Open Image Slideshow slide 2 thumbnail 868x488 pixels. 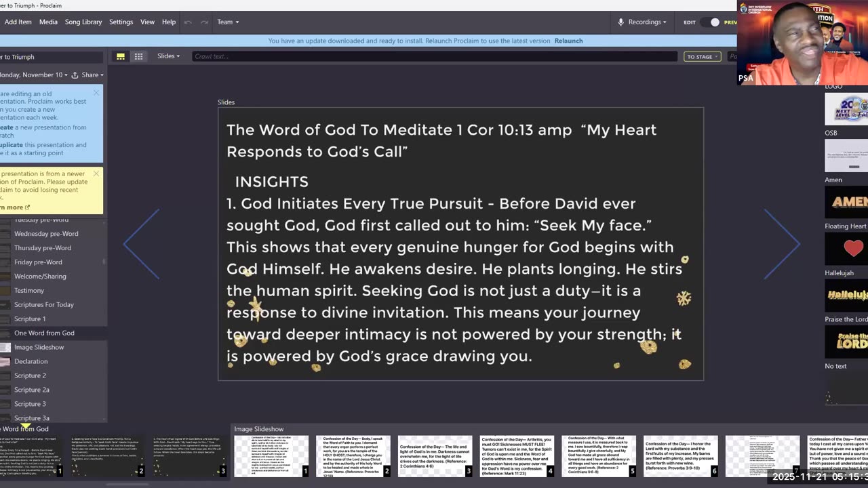click(353, 456)
